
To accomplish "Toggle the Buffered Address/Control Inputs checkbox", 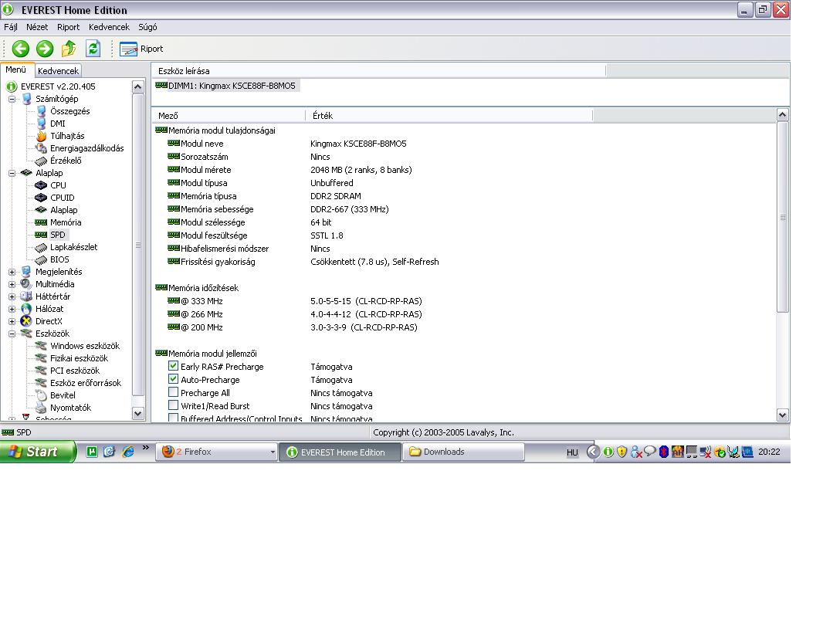I will point(173,418).
